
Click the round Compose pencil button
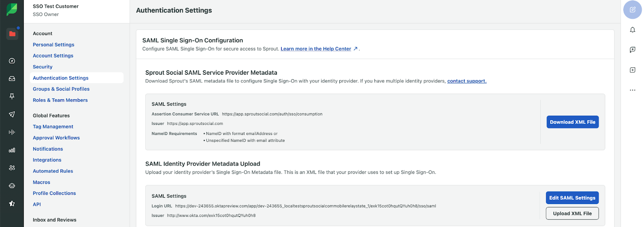tap(632, 10)
